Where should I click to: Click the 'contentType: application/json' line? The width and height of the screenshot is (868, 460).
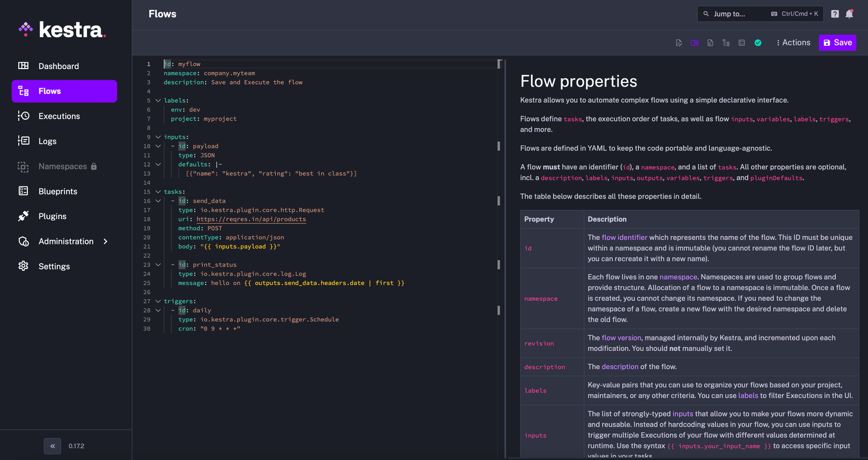point(231,237)
